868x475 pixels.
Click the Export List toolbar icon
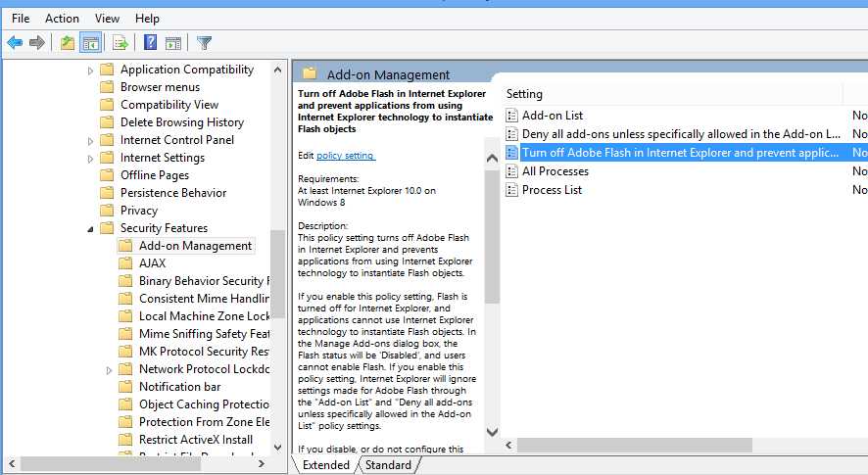(x=121, y=43)
